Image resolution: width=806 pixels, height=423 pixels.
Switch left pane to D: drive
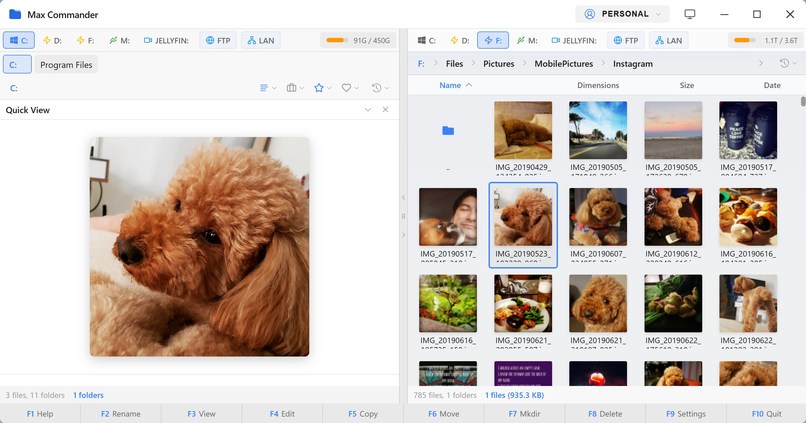(52, 40)
